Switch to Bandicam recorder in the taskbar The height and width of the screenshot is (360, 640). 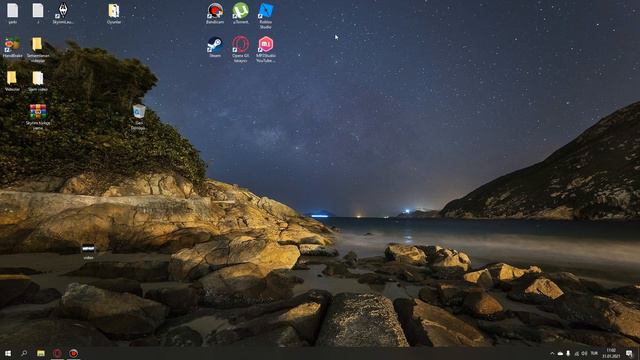[x=73, y=353]
